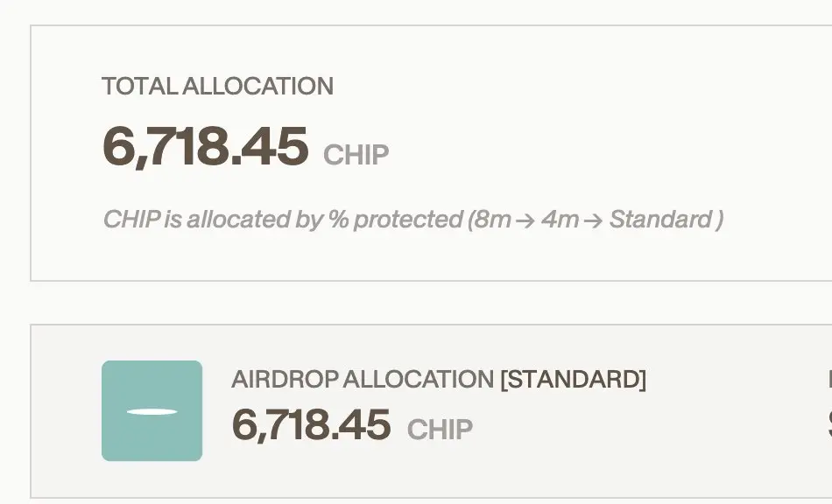
Task: Click the 'is allocated by' phrase in description
Action: 243,220
